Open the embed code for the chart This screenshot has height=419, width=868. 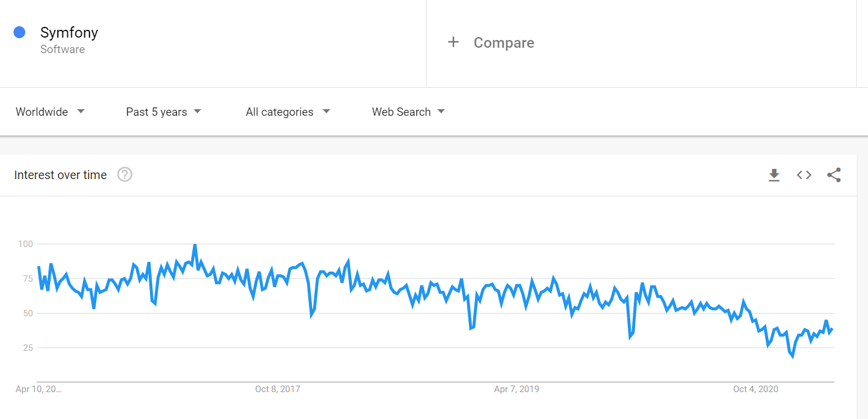(804, 175)
